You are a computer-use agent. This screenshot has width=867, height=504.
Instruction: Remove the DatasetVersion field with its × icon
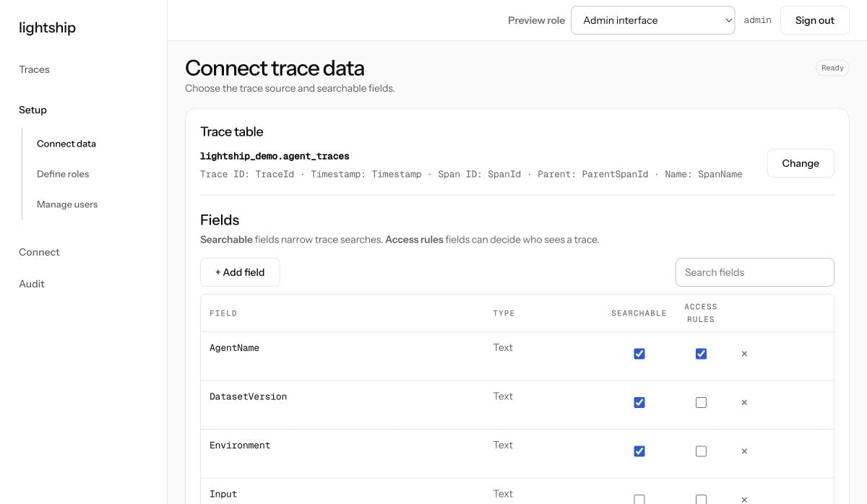[x=744, y=403]
